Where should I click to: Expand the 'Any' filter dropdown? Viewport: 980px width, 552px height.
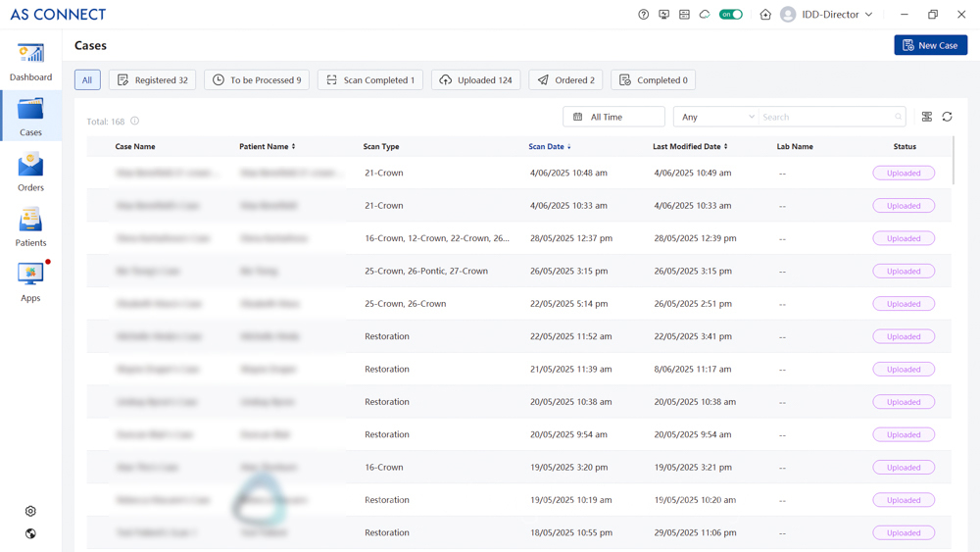click(717, 117)
